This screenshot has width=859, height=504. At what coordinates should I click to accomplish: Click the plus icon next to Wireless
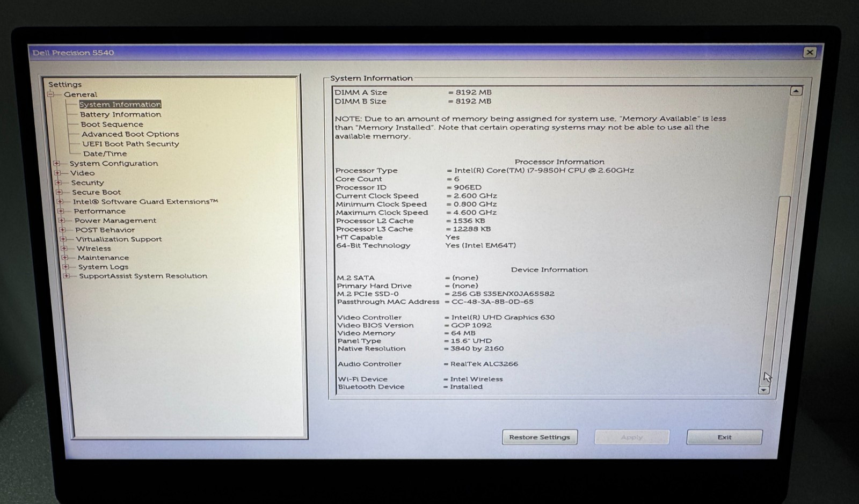tap(64, 249)
